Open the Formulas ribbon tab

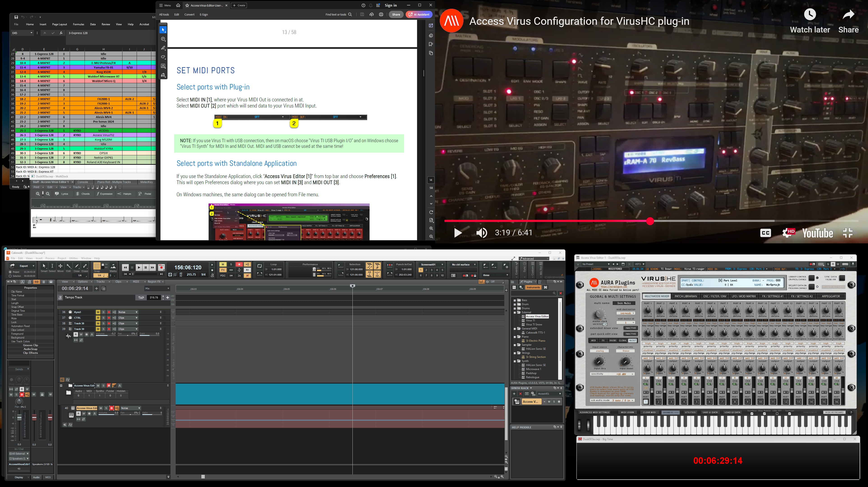pos(78,24)
